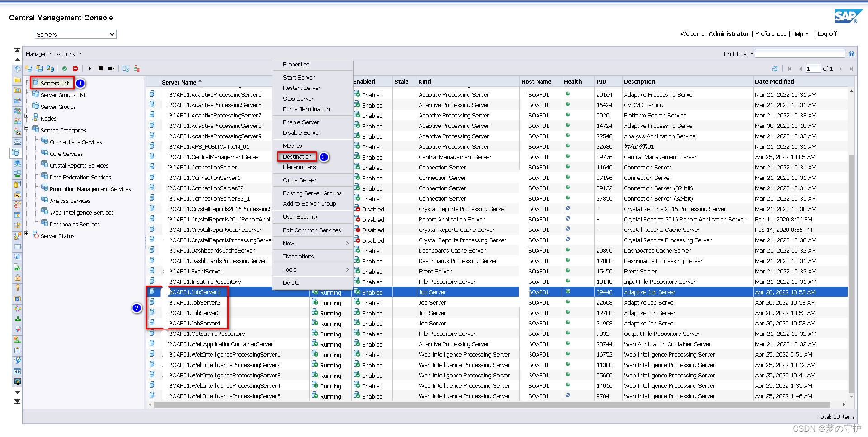The image size is (868, 437).
Task: Click the scroll-to-bottom arrow below left sidebar
Action: [x=17, y=401]
